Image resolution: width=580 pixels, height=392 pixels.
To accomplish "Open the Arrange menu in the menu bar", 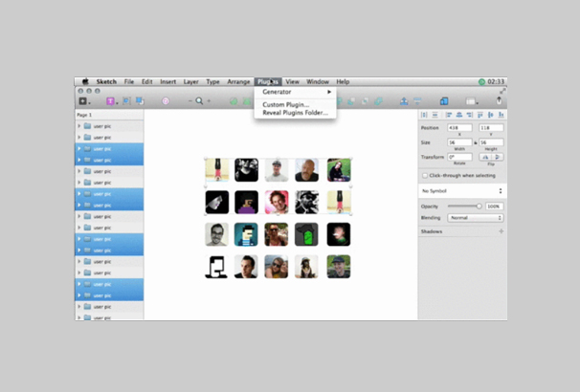I will pos(239,82).
